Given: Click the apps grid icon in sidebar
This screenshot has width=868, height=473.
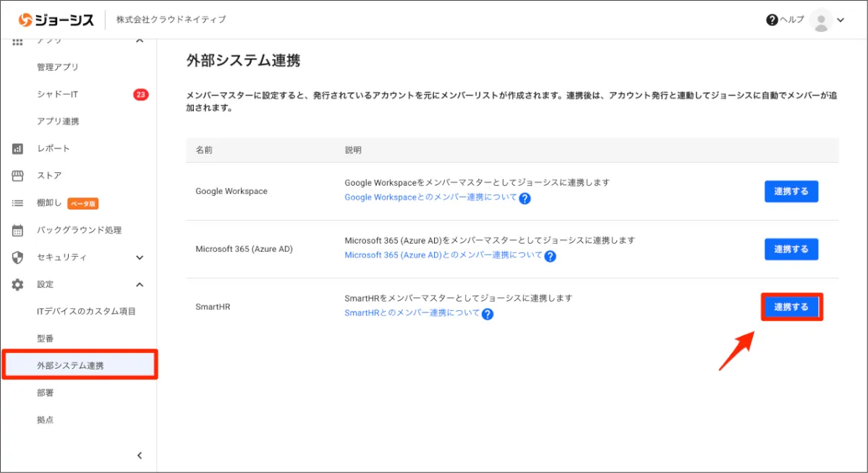Looking at the screenshot, I should (x=18, y=41).
